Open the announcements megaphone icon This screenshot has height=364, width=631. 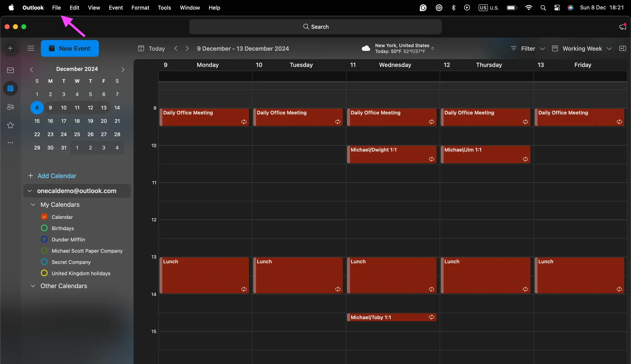(x=622, y=27)
